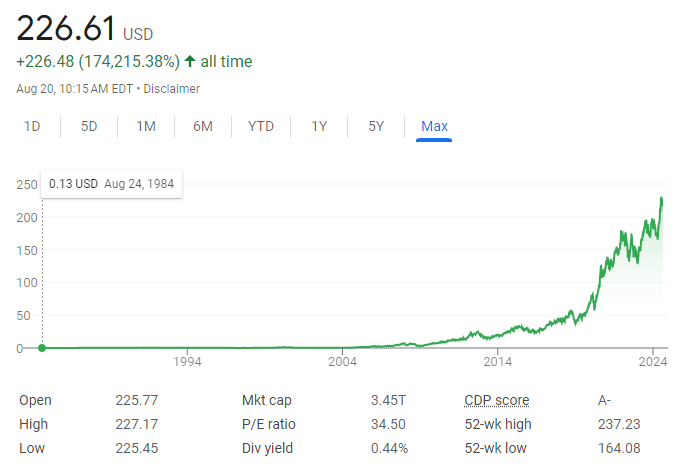Switch chart to 1Y range

(x=319, y=126)
